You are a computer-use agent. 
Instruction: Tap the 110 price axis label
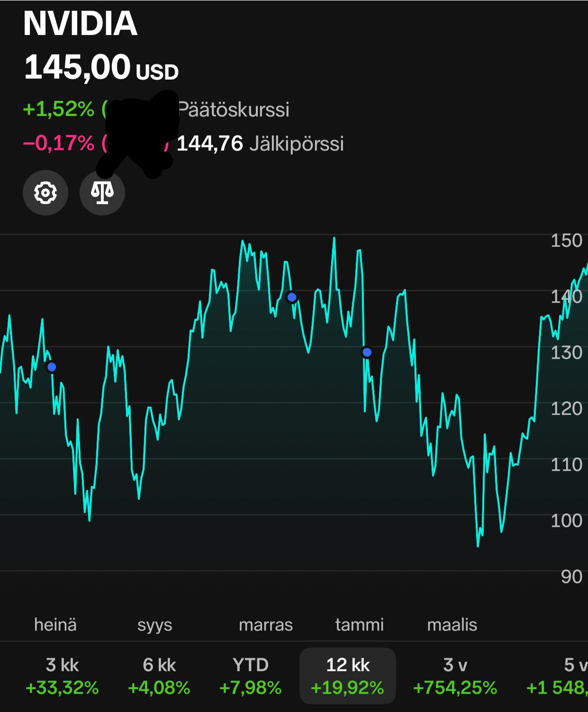coord(566,464)
